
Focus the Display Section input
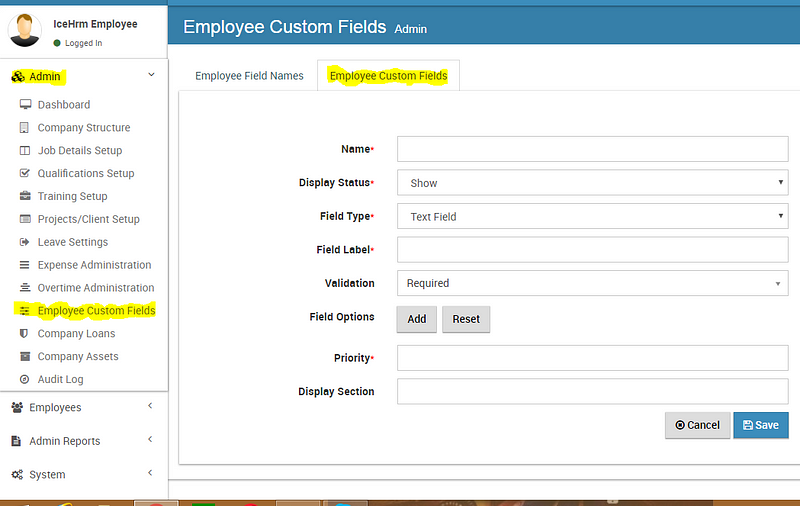point(592,391)
